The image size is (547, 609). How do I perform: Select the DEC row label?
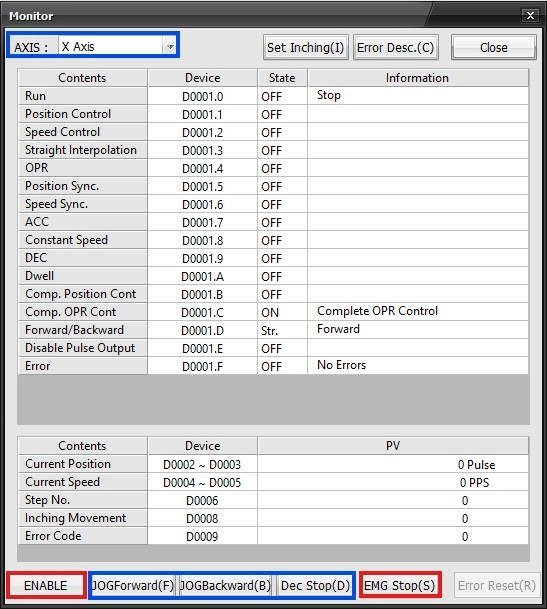[x=82, y=258]
